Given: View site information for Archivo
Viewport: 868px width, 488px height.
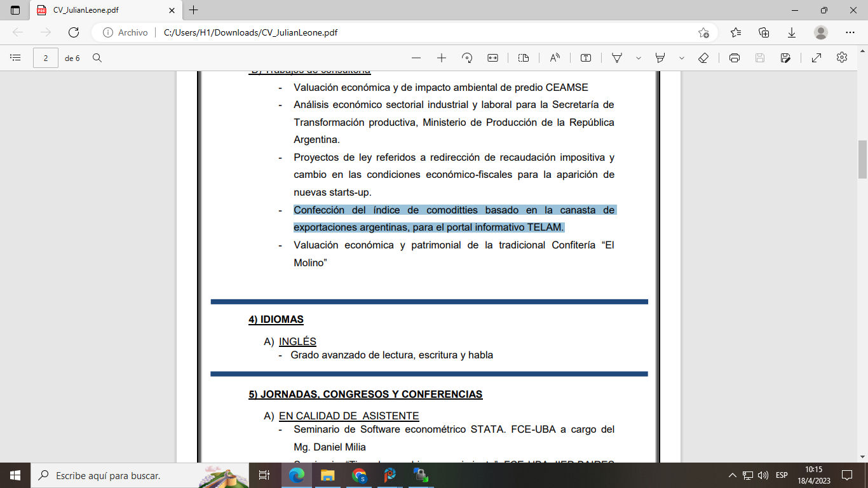Looking at the screenshot, I should (x=125, y=32).
